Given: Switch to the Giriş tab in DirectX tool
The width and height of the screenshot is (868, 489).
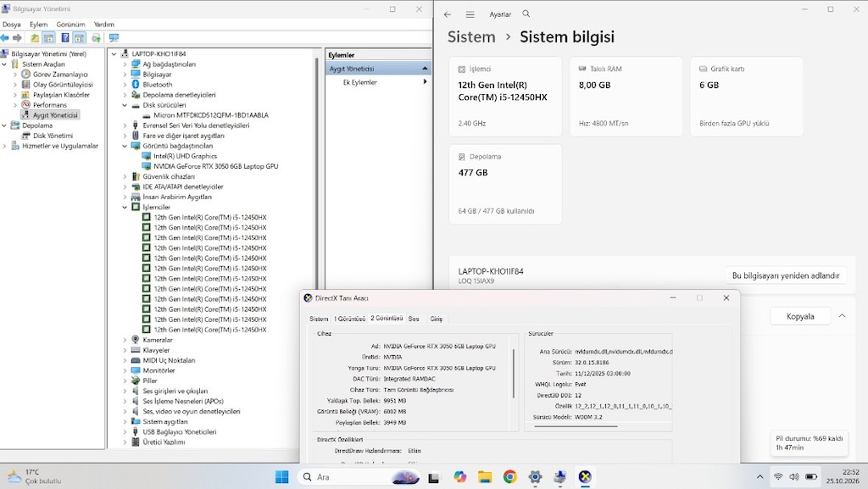Looking at the screenshot, I should [x=437, y=320].
